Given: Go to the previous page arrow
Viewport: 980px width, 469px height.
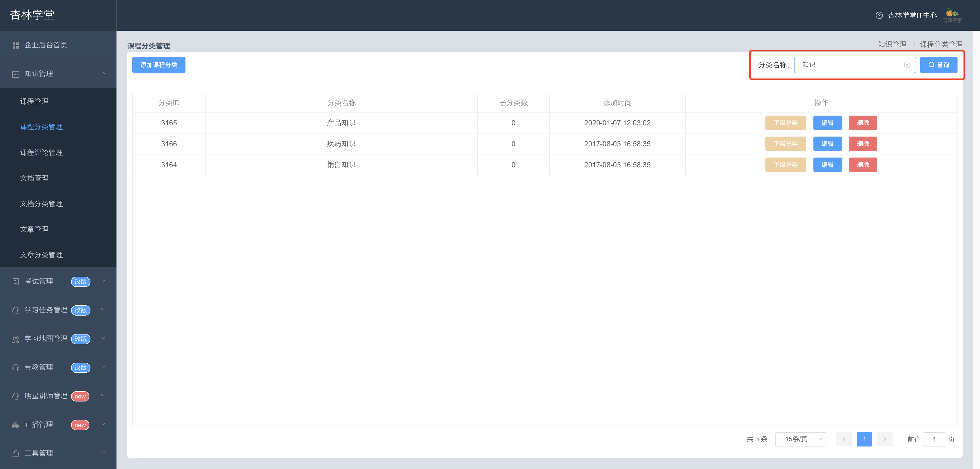Looking at the screenshot, I should (x=844, y=439).
